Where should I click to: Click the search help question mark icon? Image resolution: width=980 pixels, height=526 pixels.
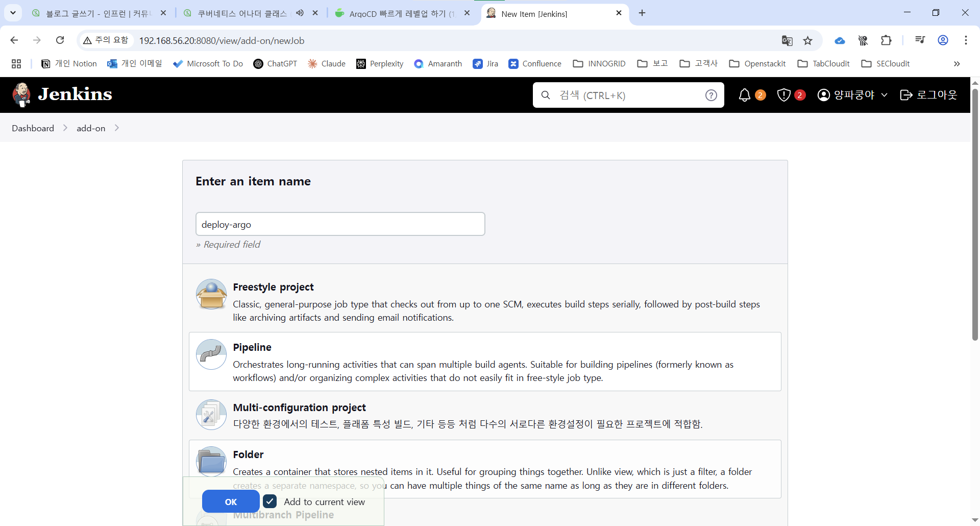click(711, 95)
